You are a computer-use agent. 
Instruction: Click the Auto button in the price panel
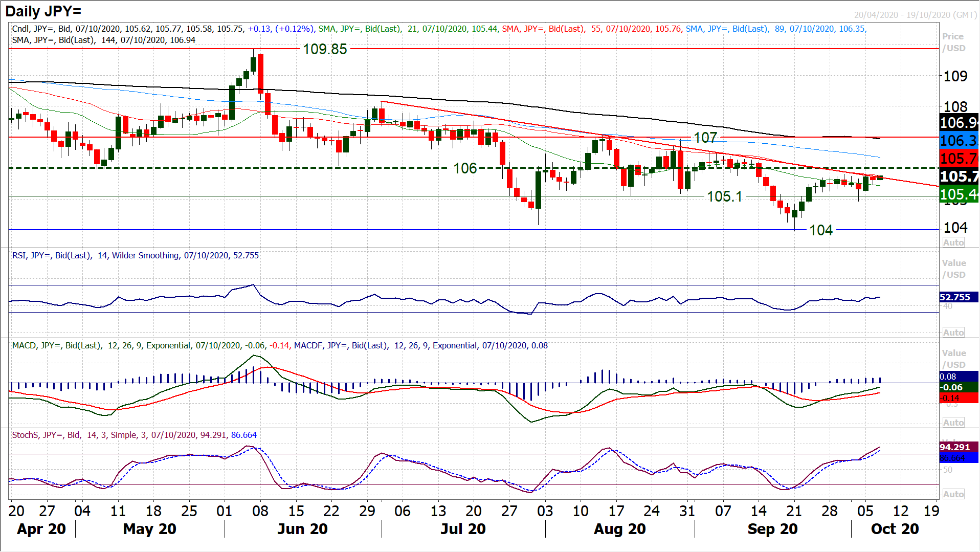[x=953, y=242]
